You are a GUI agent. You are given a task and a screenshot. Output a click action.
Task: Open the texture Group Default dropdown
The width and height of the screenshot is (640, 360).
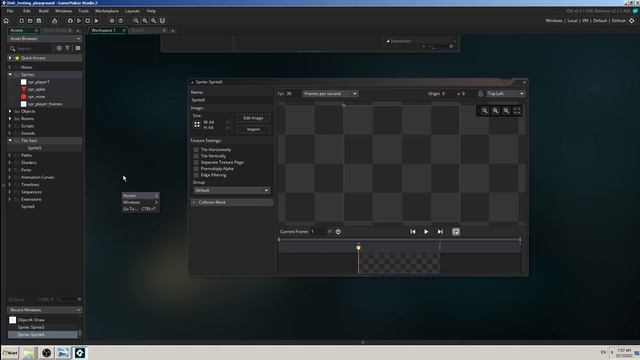click(231, 191)
